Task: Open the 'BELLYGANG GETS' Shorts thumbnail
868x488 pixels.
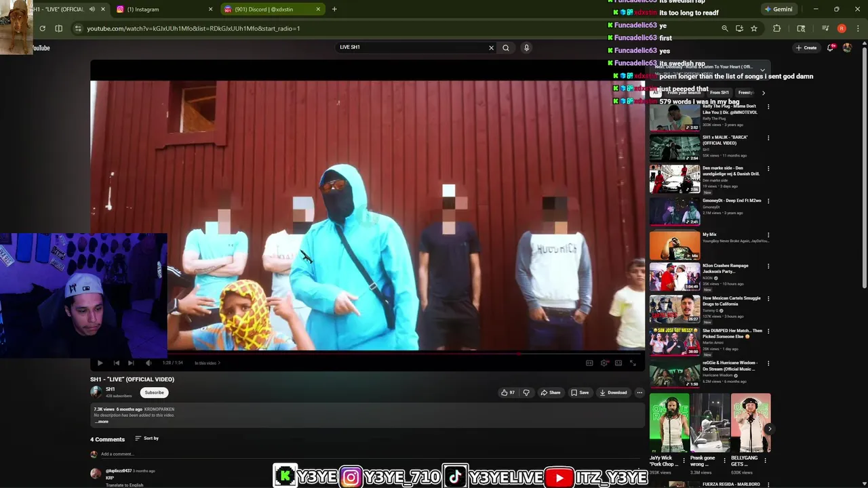Action: [751, 423]
